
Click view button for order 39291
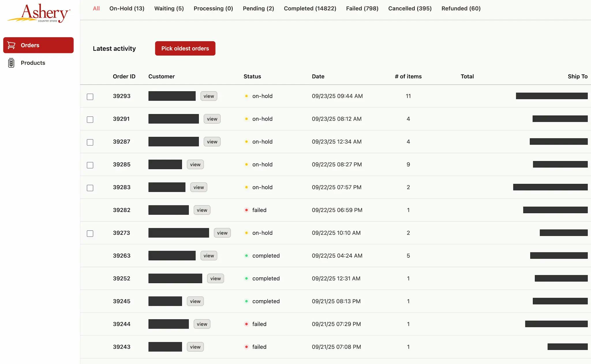pyautogui.click(x=212, y=119)
